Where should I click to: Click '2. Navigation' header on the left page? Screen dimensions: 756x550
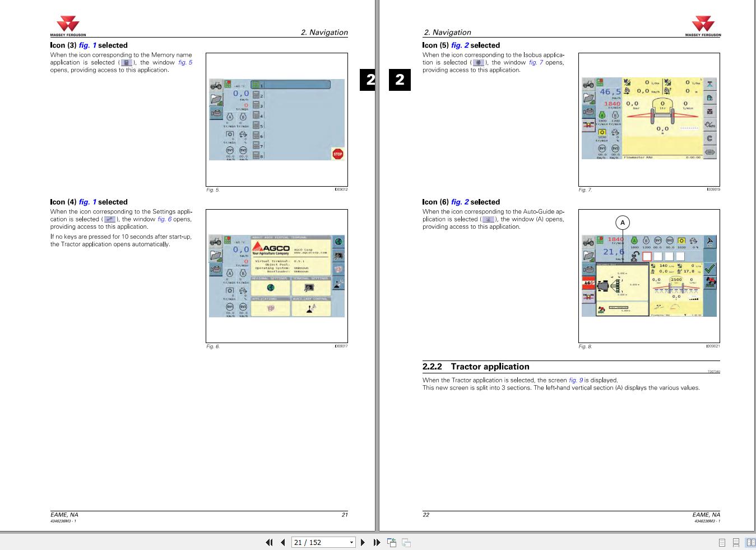pos(324,33)
